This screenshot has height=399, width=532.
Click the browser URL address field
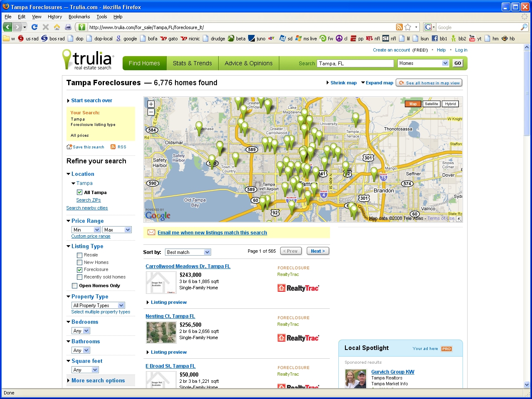point(241,27)
